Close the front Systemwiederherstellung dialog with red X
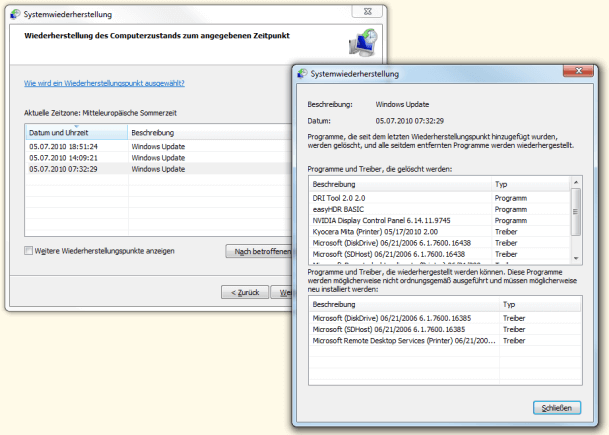Screen dimensions: 609x435 click(x=578, y=71)
